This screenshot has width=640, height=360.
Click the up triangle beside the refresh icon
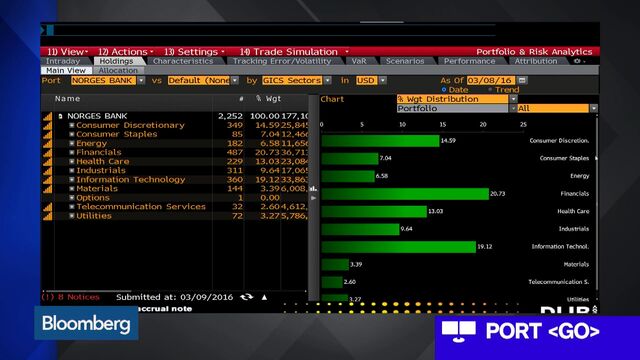click(x=264, y=297)
